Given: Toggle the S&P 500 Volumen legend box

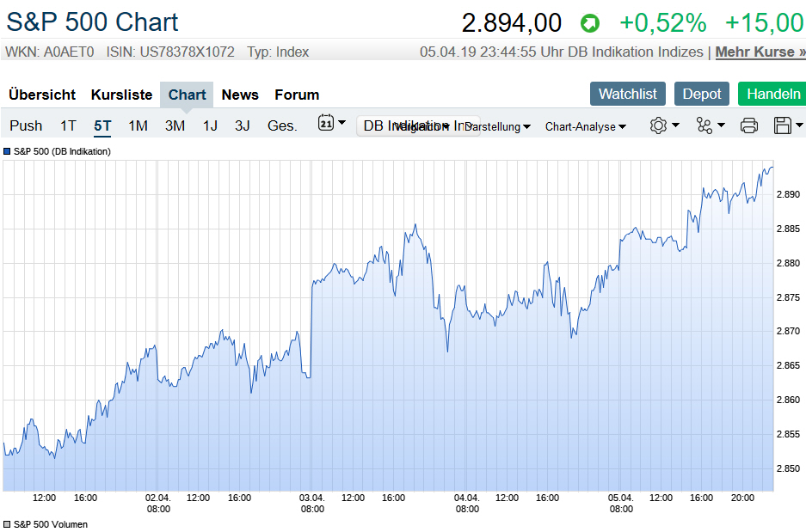Looking at the screenshot, I should click(7, 524).
